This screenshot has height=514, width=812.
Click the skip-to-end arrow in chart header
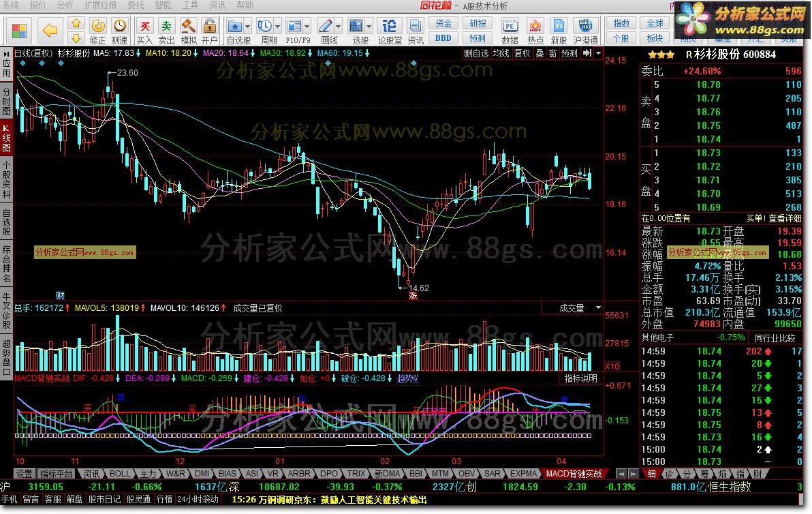pos(587,53)
